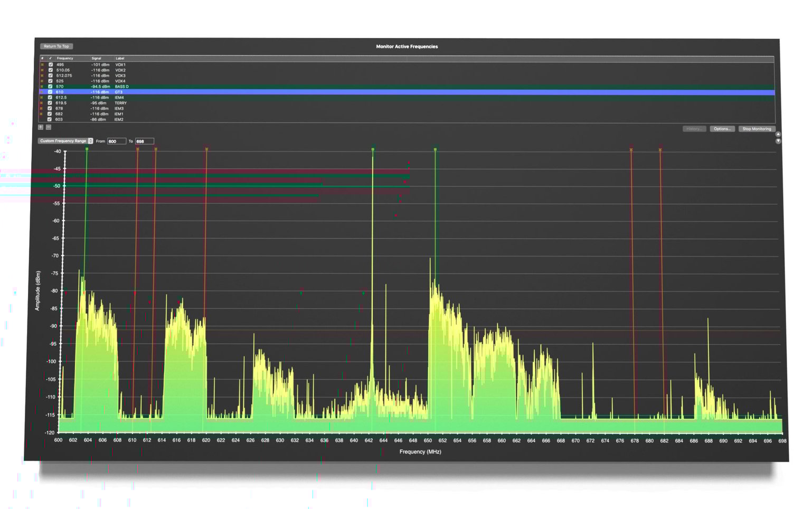
Task: Toggle the IEM2 checkbox
Action: [51, 119]
